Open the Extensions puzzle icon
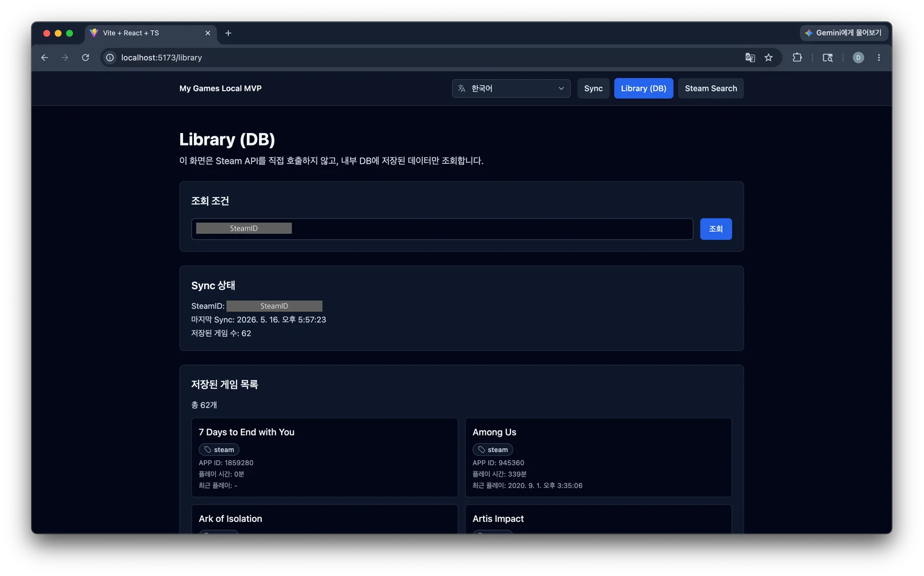Viewport: 924px width, 576px height. pyautogui.click(x=797, y=58)
